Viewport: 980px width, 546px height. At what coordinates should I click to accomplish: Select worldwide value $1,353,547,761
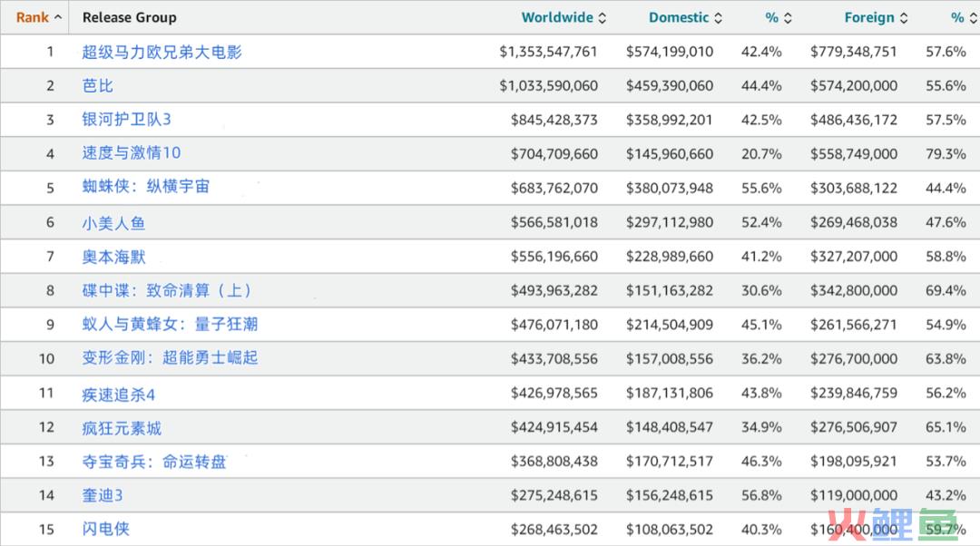pos(548,52)
